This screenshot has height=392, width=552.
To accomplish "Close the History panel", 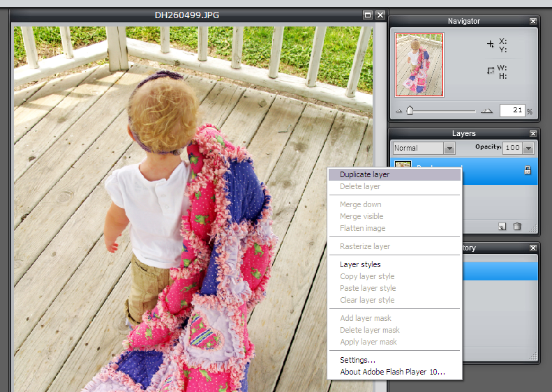I will (533, 248).
